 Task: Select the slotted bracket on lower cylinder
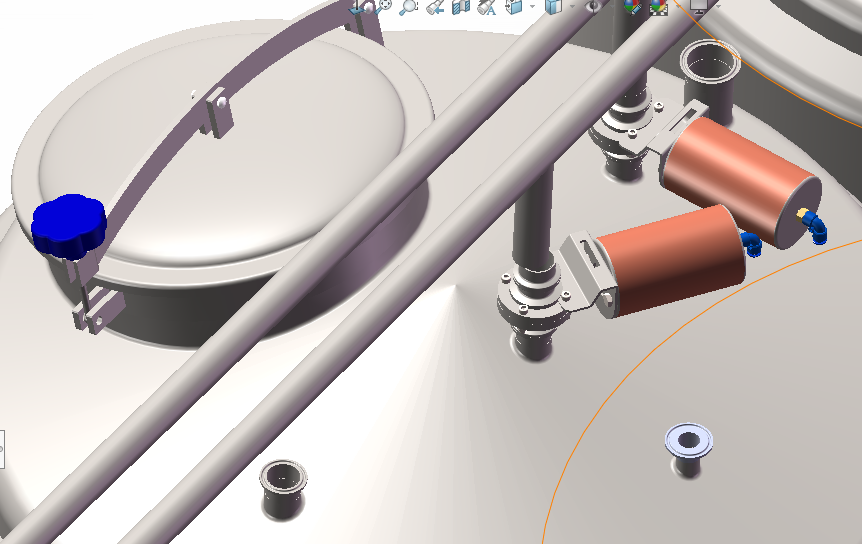click(587, 274)
